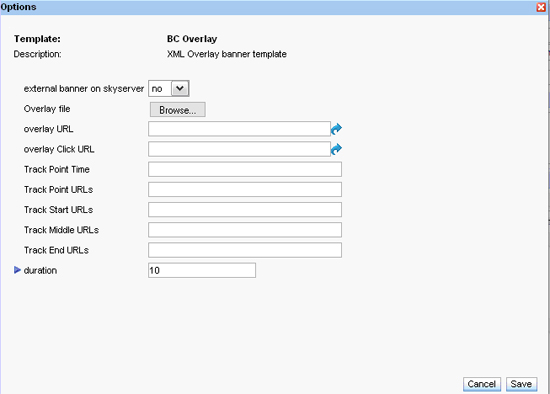This screenshot has height=394, width=550.
Task: Click the blue arrow icon beside overlay Click URL
Action: click(x=336, y=149)
